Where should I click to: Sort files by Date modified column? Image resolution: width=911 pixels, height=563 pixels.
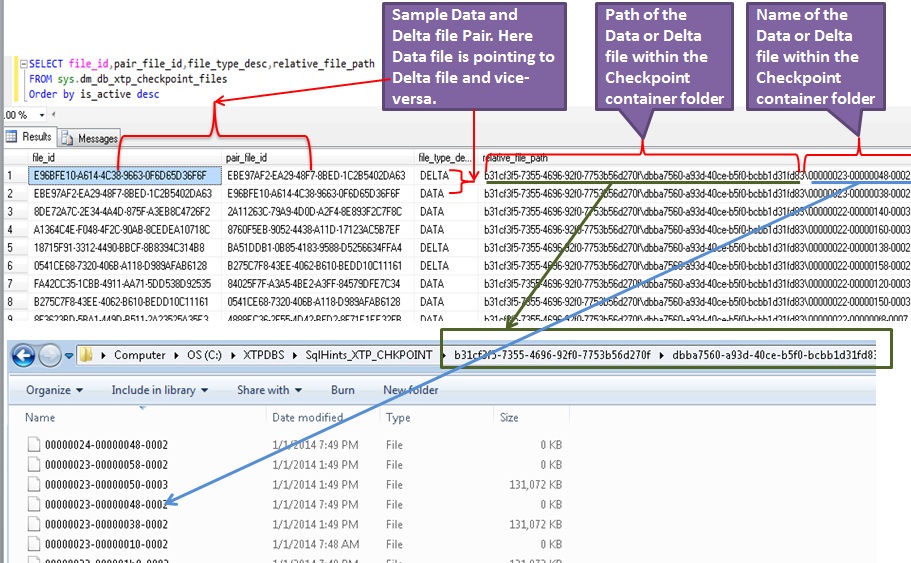click(x=307, y=418)
